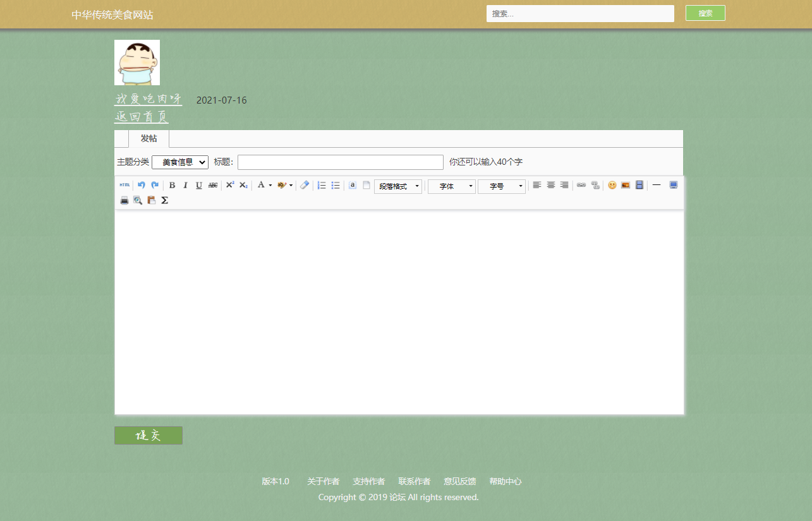Open the 我爱吃肉呀 user profile link
This screenshot has height=521, width=812.
(x=148, y=99)
